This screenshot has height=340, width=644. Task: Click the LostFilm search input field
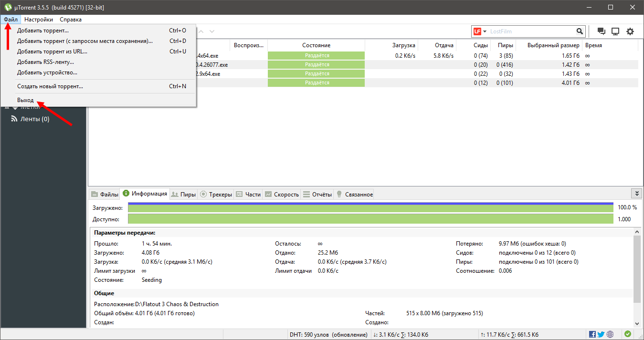(x=532, y=31)
